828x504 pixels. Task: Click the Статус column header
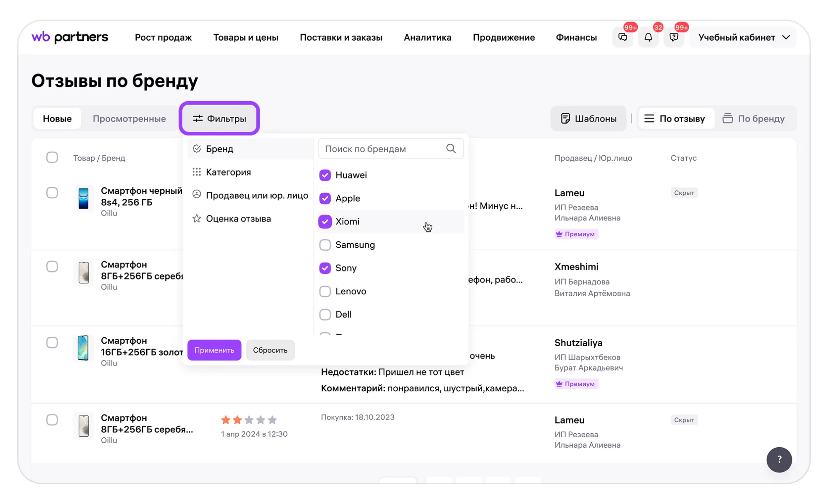pos(683,158)
